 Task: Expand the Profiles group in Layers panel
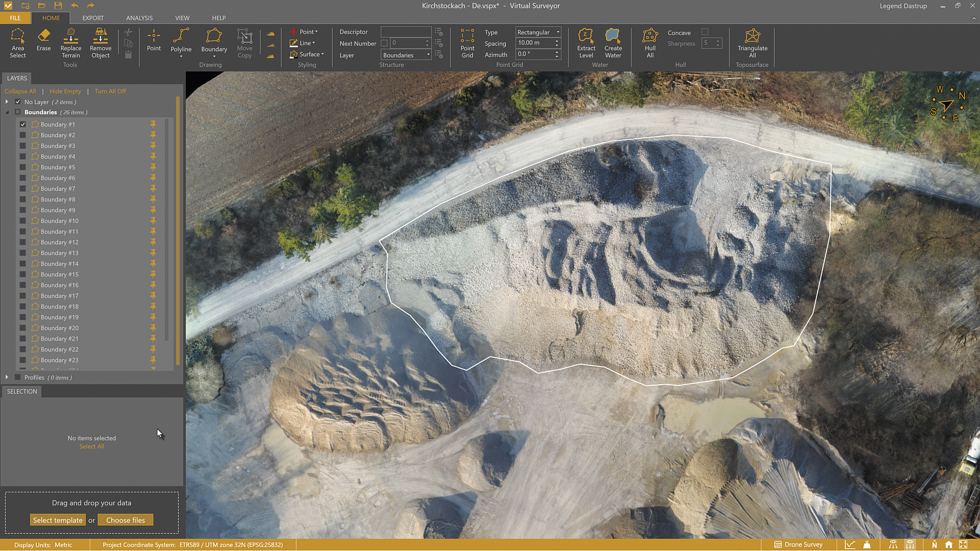(7, 377)
